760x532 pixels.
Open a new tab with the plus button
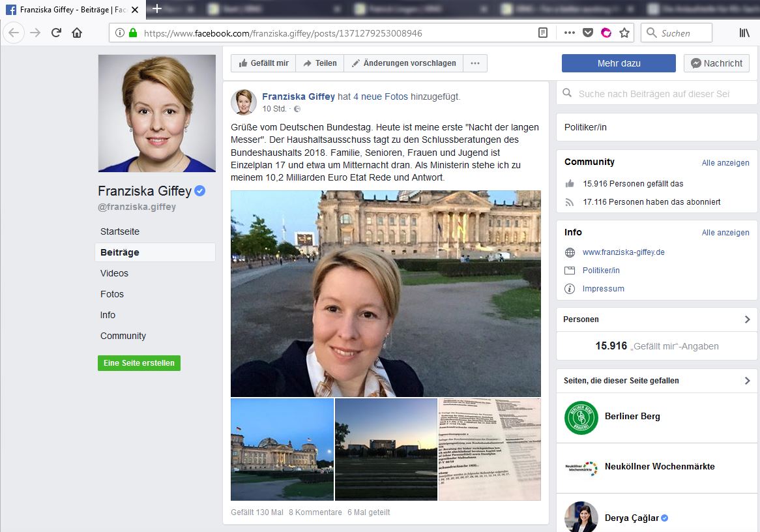tap(156, 8)
